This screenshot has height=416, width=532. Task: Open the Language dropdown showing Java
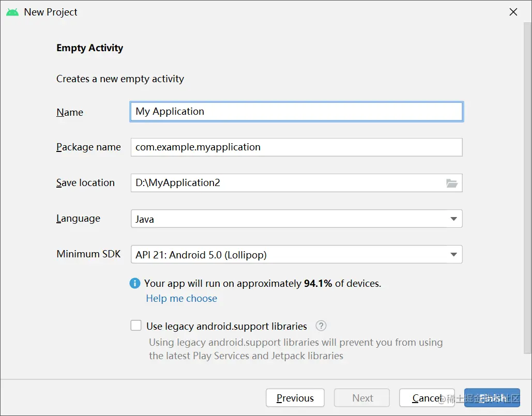click(297, 219)
